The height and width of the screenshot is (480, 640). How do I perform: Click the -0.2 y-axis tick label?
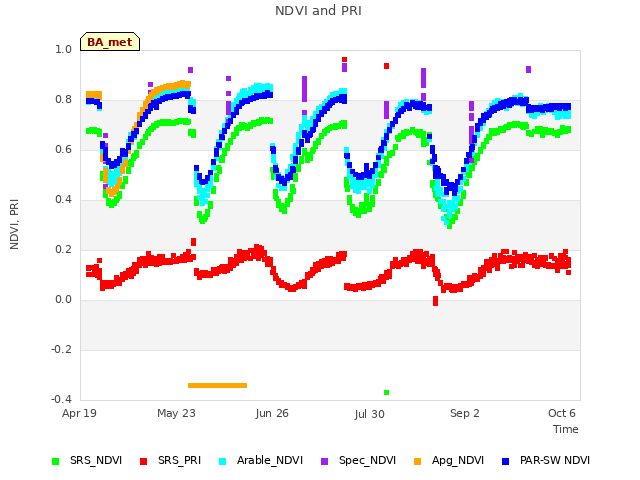[61, 349]
